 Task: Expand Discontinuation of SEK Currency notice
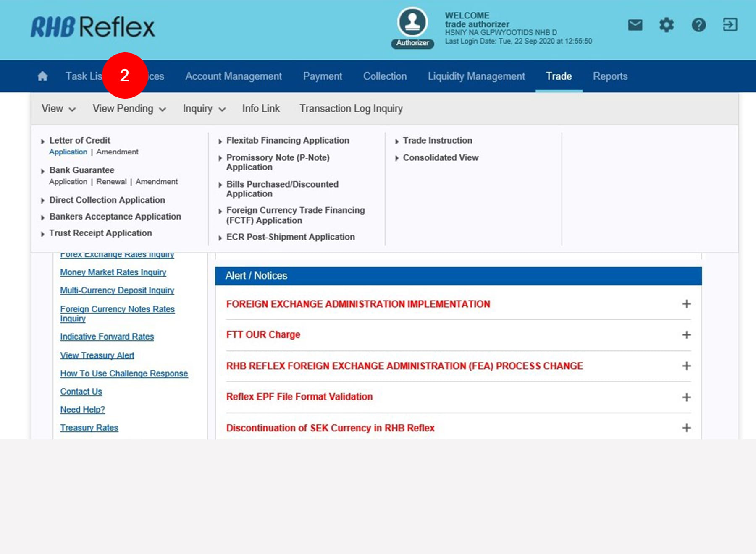tap(686, 428)
